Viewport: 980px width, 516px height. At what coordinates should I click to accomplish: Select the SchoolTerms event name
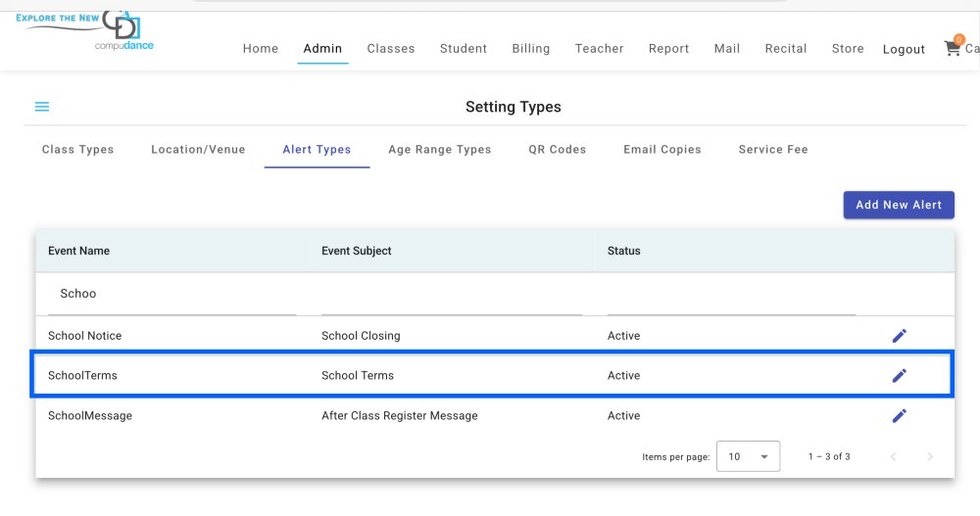point(82,375)
